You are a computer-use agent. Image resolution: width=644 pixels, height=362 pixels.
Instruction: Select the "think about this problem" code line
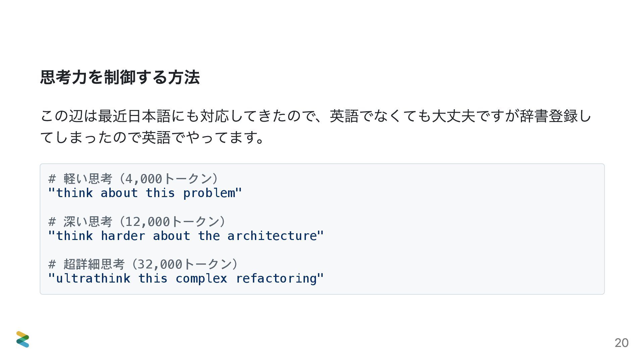point(145,193)
